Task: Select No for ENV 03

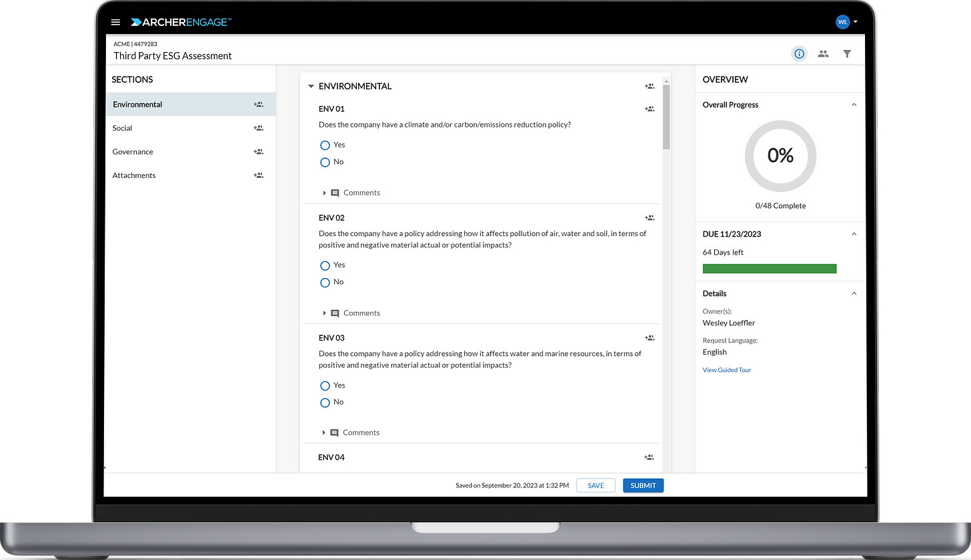Action: [x=325, y=403]
